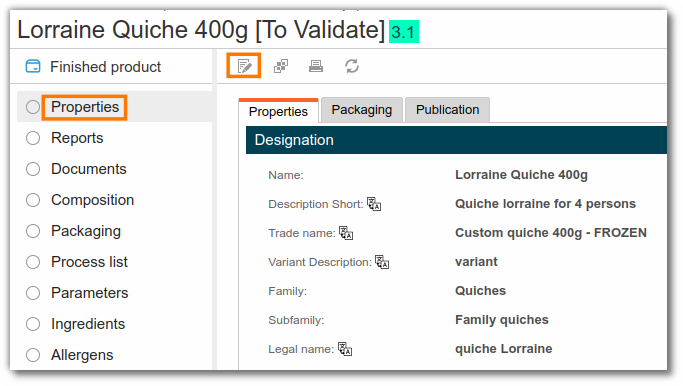Click the print toolbar icon

[x=316, y=66]
